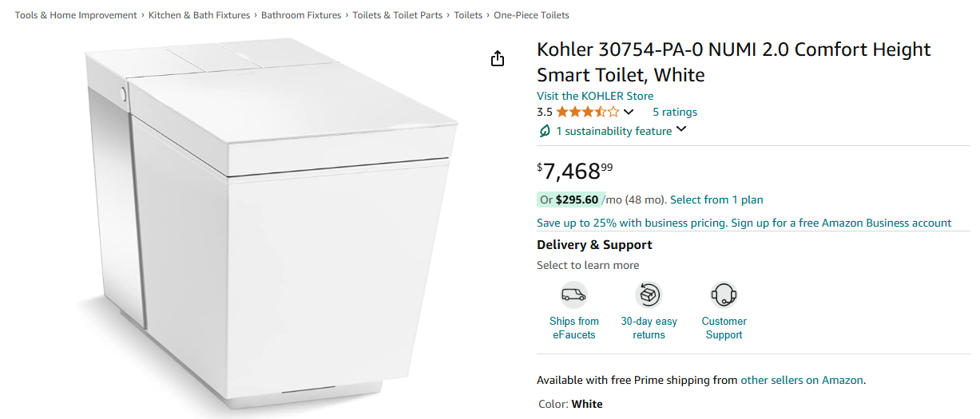Image resolution: width=980 pixels, height=419 pixels.
Task: Select the One-Piece Toilets breadcrumb
Action: [531, 15]
